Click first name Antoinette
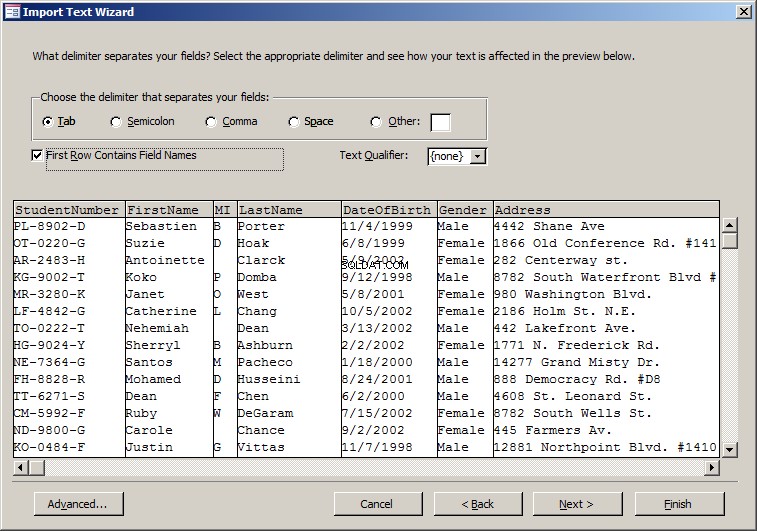The width and height of the screenshot is (757, 531). pyautogui.click(x=165, y=260)
